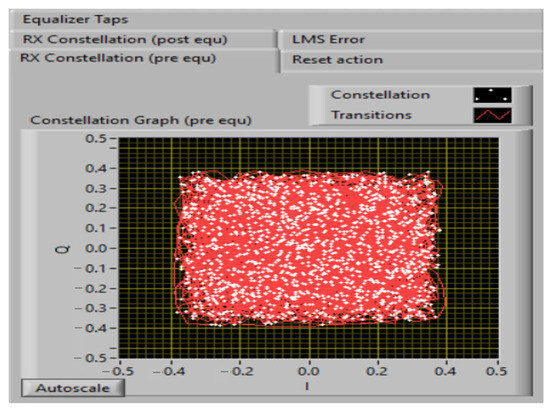Select the Transitions legend label
Viewport: 550px width, 411px height.
click(x=371, y=115)
